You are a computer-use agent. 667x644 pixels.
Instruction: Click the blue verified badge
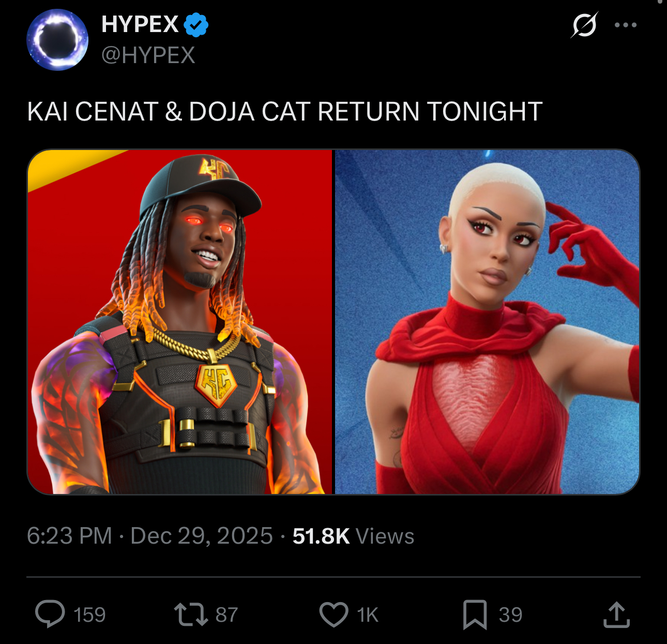tap(196, 25)
